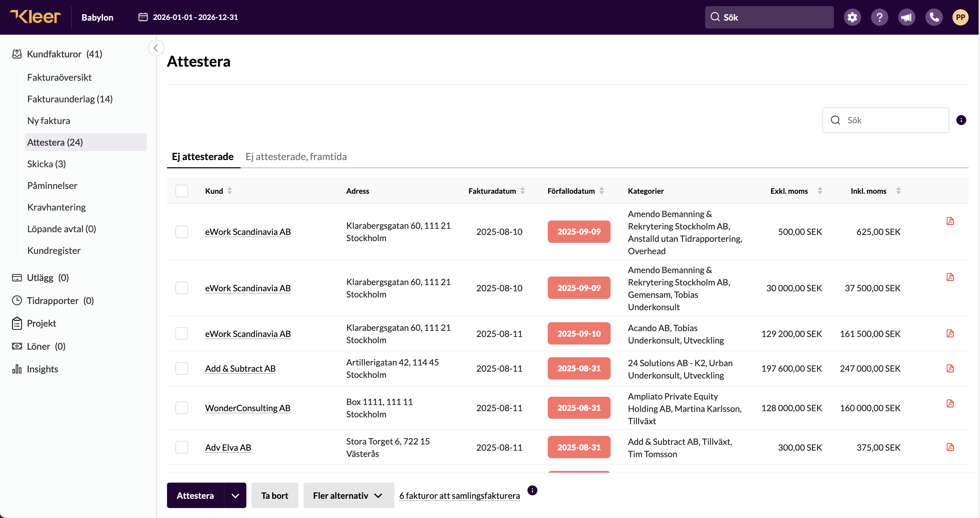The width and height of the screenshot is (980, 518).
Task: Click the Babylon company name
Action: coord(97,18)
